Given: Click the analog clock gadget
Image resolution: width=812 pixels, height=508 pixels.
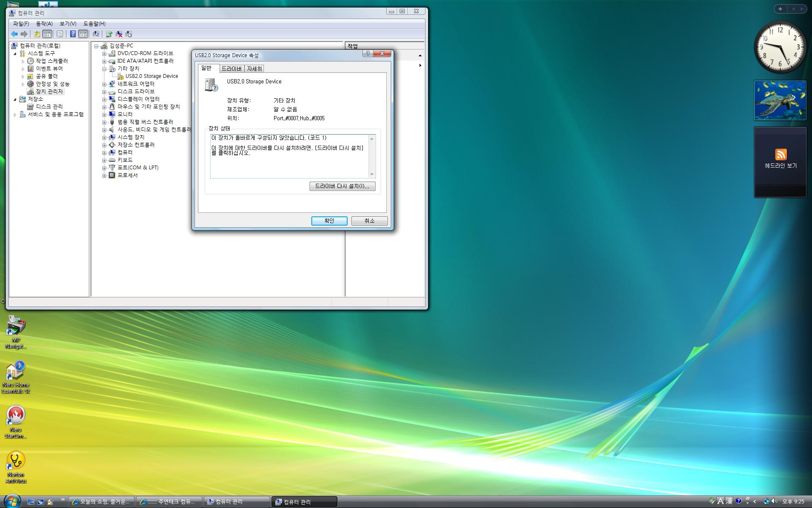Looking at the screenshot, I should (780, 47).
